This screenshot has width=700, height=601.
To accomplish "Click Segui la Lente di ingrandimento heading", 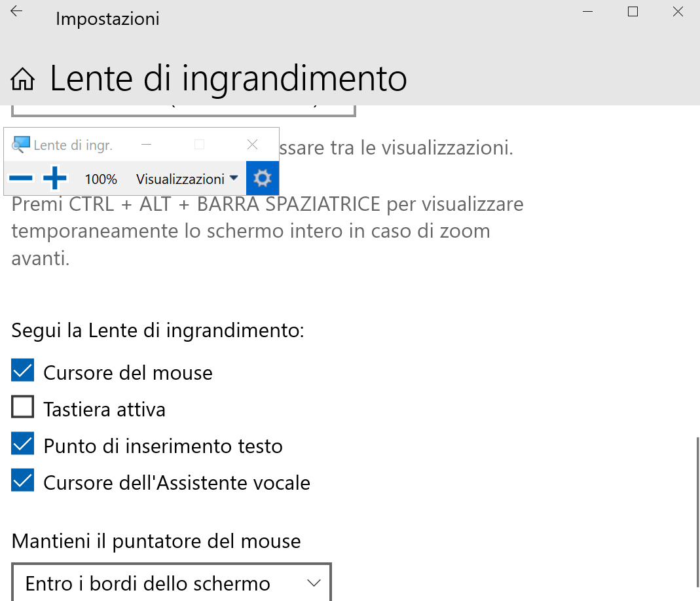I will [x=158, y=331].
